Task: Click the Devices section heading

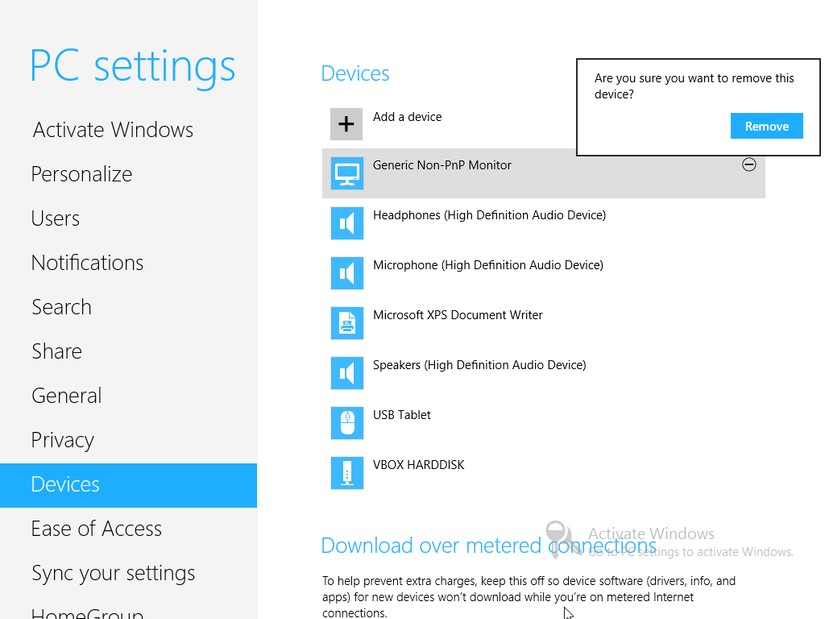Action: 355,74
